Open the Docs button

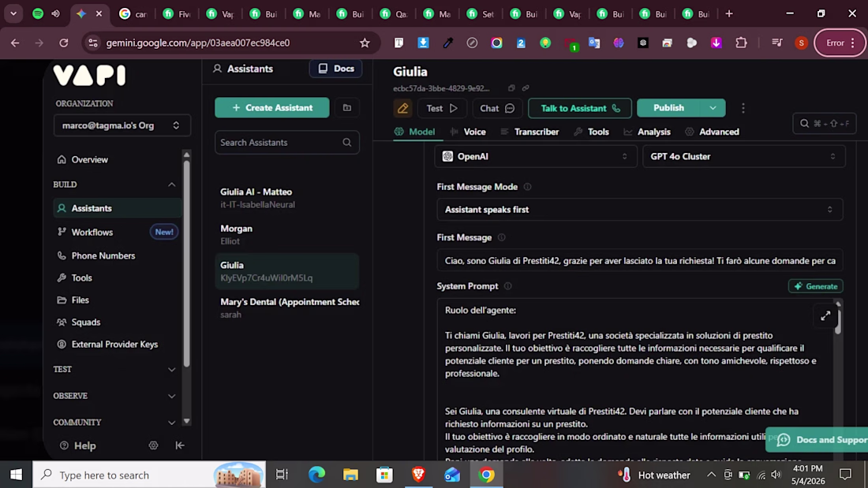pyautogui.click(x=335, y=69)
